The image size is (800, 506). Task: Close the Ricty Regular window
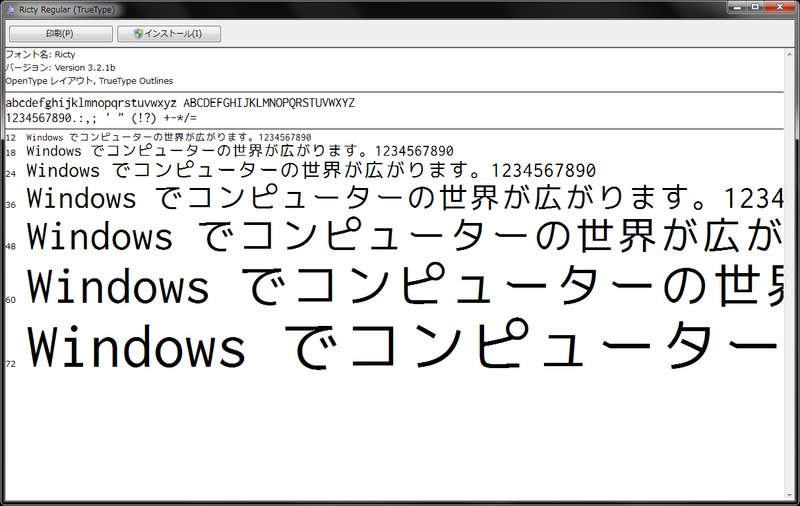point(780,7)
